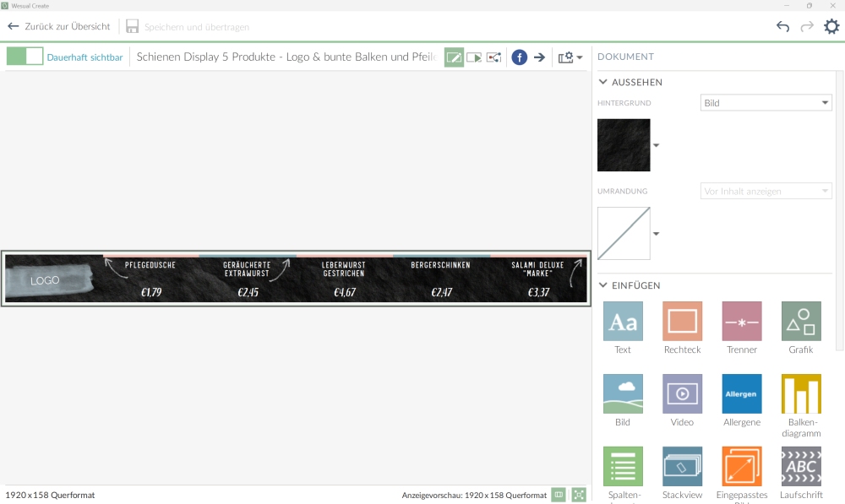Open the data connections view icon
The image size is (845, 504).
point(494,57)
